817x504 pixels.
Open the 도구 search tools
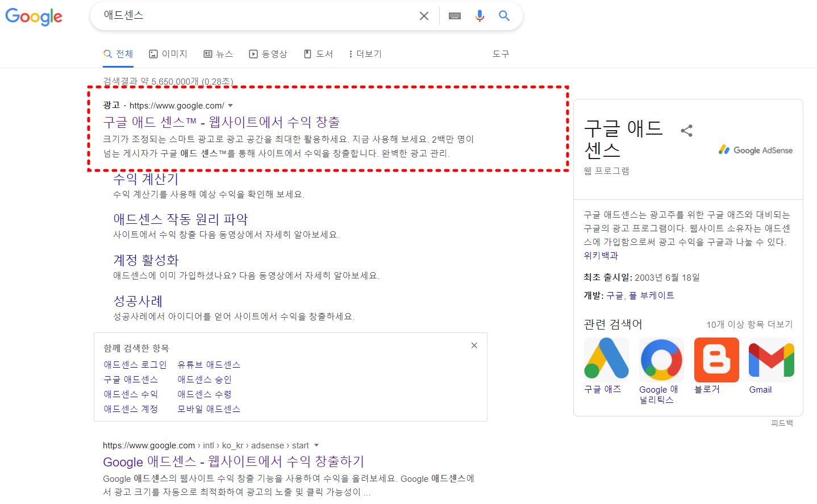pos(501,54)
